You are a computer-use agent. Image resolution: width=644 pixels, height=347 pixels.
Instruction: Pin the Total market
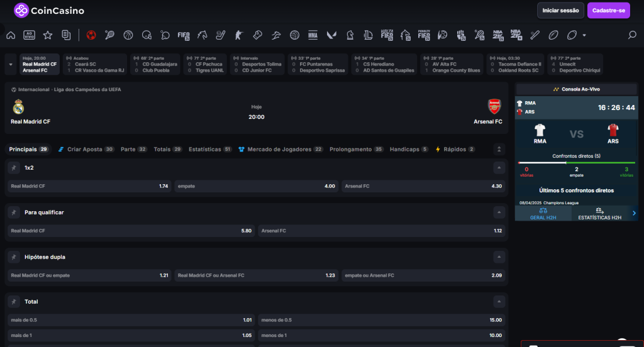(14, 301)
